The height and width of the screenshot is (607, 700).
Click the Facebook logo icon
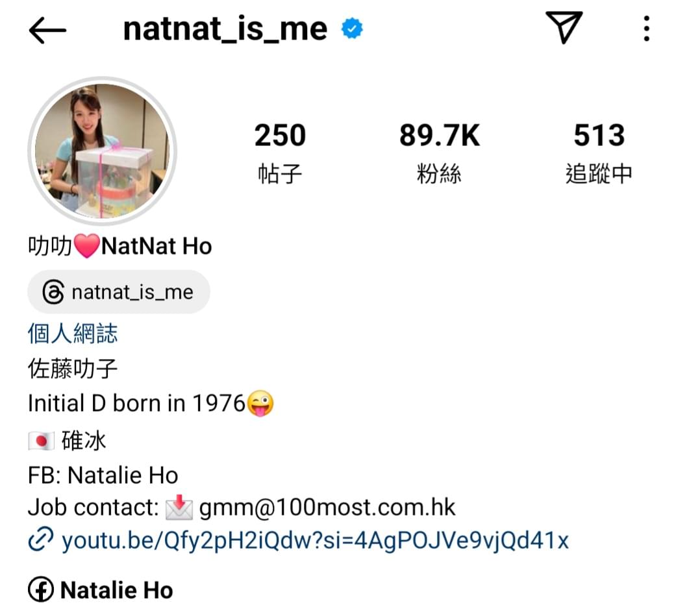point(41,589)
